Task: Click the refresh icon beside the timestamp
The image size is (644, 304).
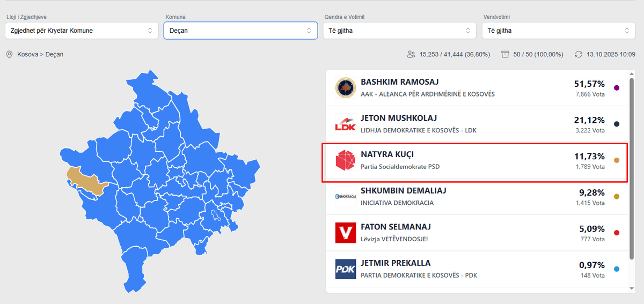Action: click(578, 54)
